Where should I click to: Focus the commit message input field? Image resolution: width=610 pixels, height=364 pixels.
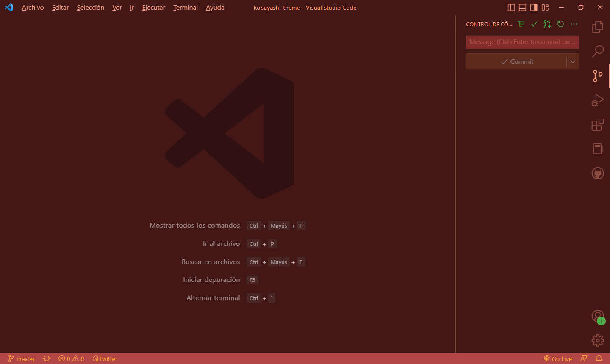point(522,42)
